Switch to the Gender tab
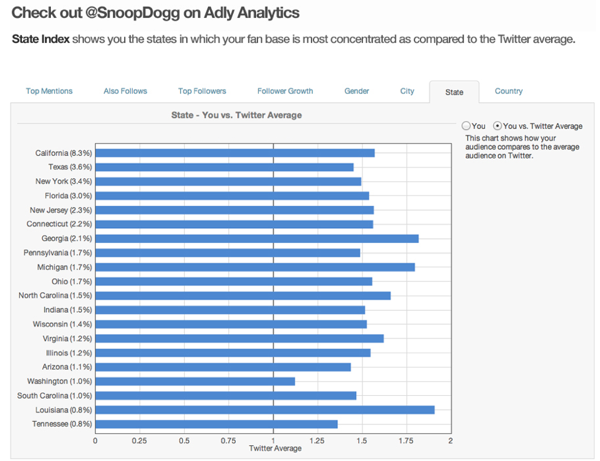 (x=357, y=91)
